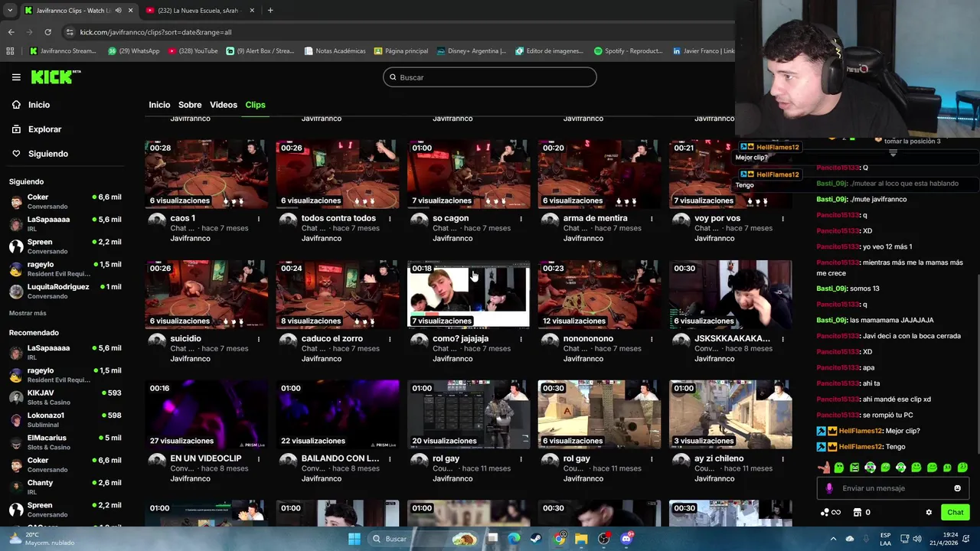
Task: Open the shop icon below chat input
Action: (x=857, y=513)
